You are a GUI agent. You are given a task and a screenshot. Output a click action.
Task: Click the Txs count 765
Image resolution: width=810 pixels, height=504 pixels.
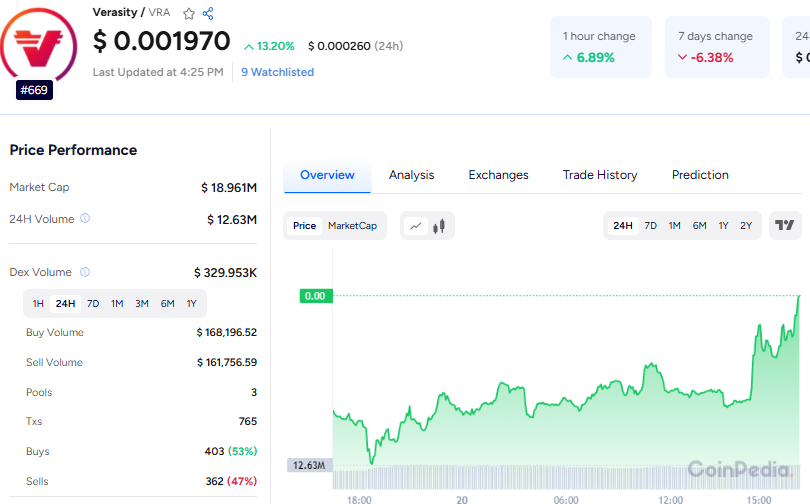click(x=248, y=421)
